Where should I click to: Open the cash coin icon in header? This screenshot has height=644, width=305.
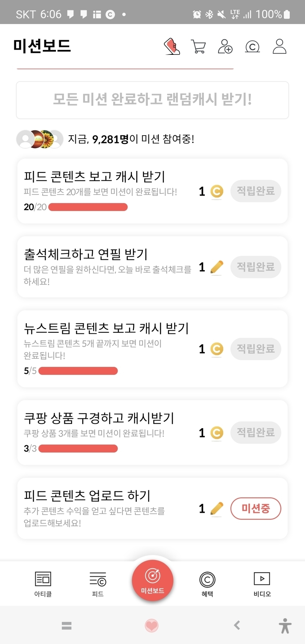click(252, 47)
